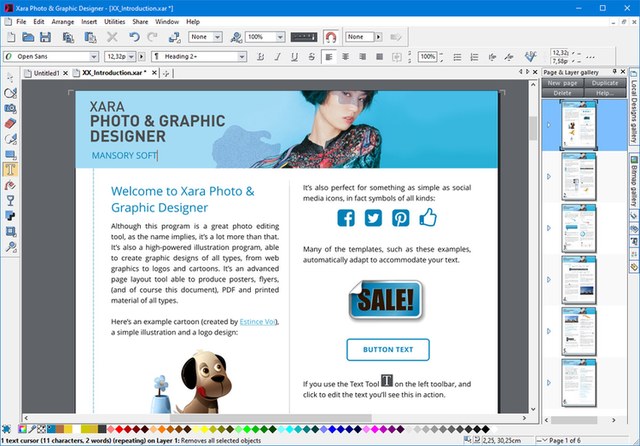Click the Paste icon in toolbar
The image size is (640, 446).
coord(90,38)
